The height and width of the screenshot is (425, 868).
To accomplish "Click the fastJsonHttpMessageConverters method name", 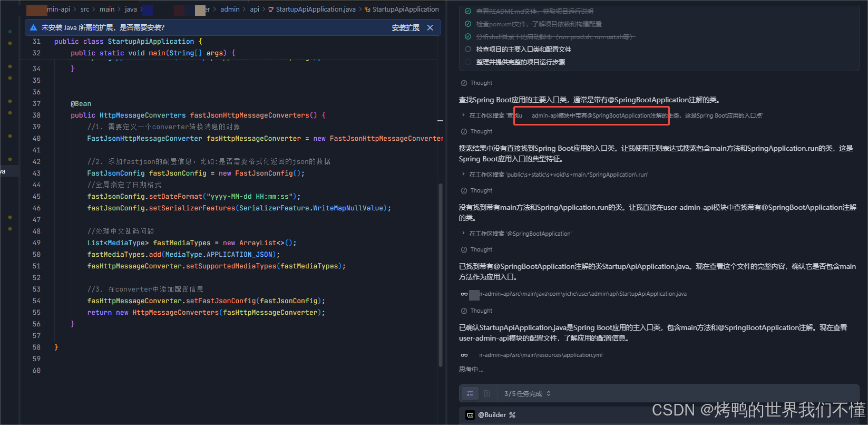I will click(250, 115).
